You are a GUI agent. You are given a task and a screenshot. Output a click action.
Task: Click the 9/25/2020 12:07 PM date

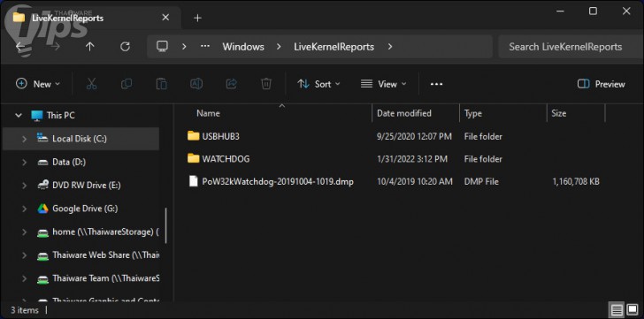tap(414, 136)
